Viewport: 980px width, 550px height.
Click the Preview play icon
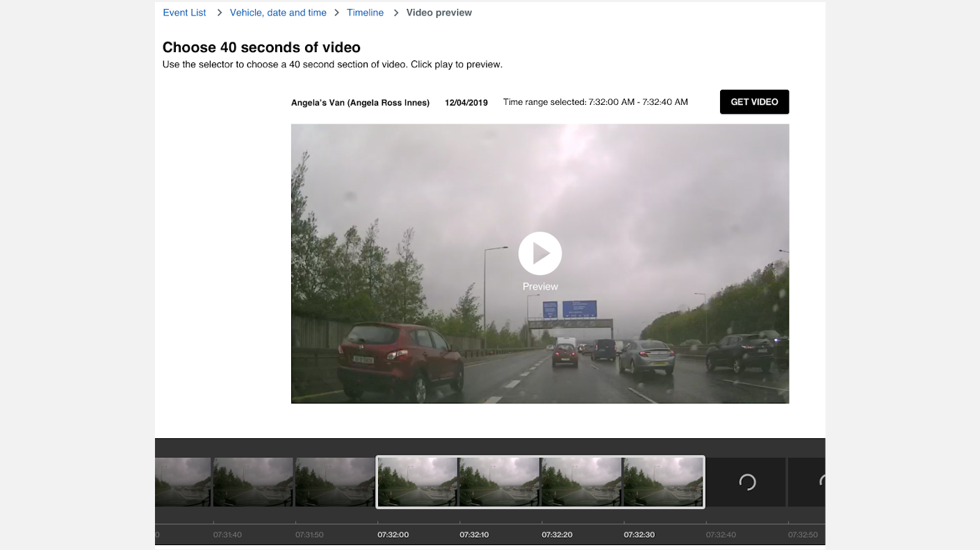[540, 253]
